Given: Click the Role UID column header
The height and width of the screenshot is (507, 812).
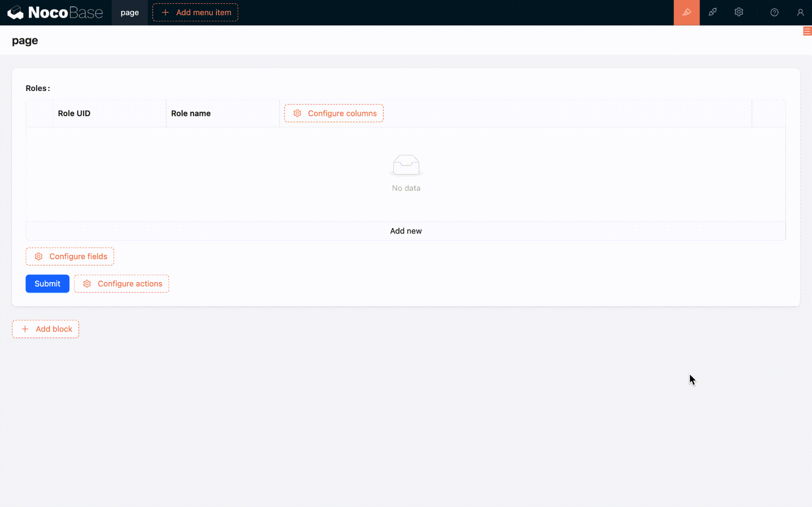Looking at the screenshot, I should tap(74, 113).
